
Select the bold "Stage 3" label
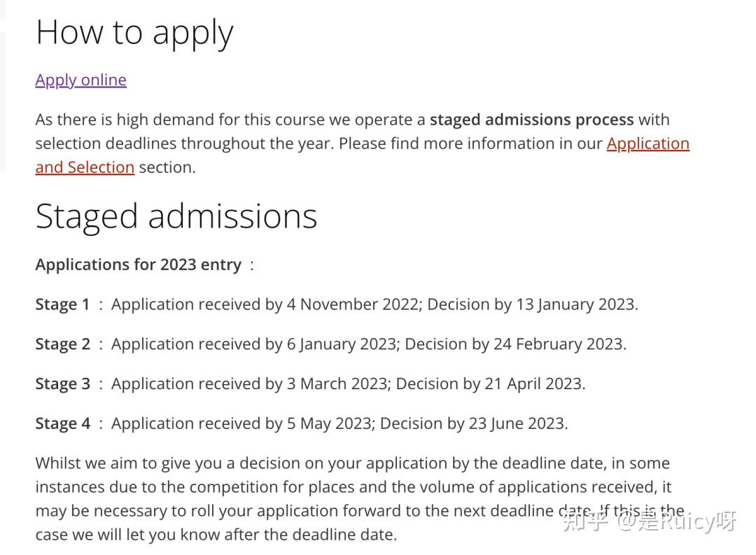pyautogui.click(x=63, y=384)
